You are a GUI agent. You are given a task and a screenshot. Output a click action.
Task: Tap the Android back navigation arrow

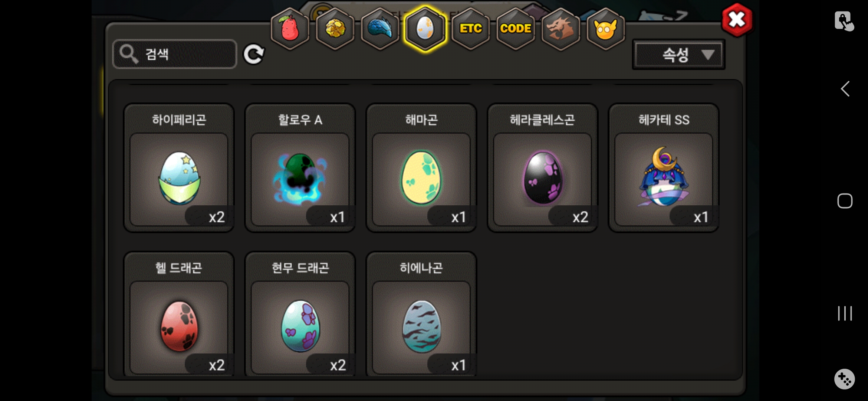pyautogui.click(x=845, y=89)
